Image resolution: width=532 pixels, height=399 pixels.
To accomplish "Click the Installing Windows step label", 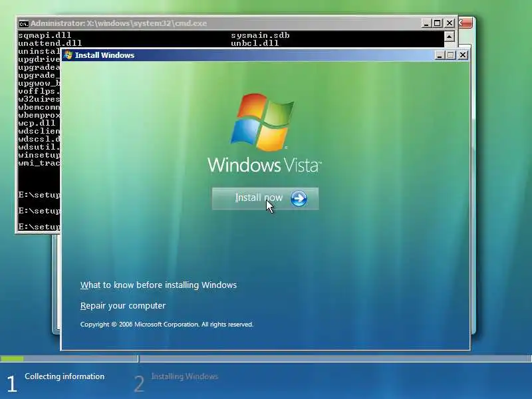I will point(185,376).
